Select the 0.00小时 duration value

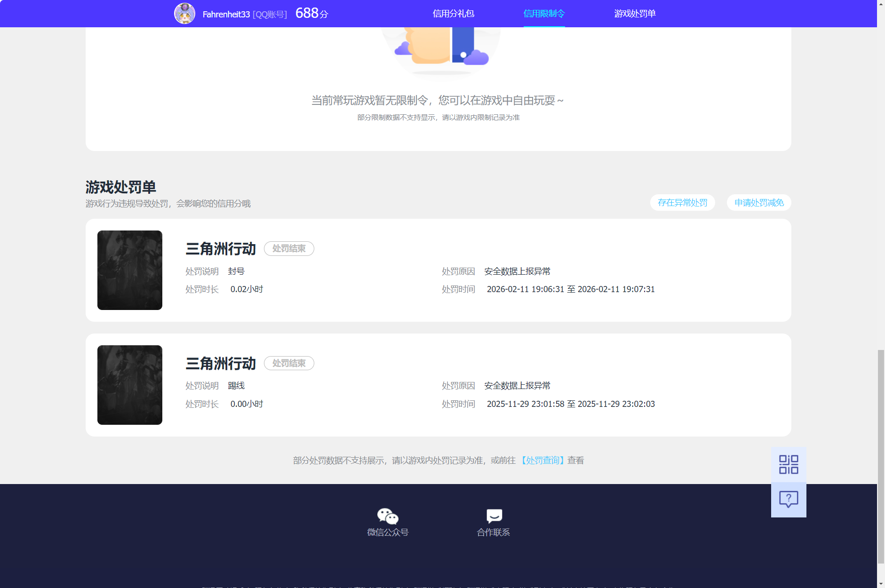tap(247, 404)
